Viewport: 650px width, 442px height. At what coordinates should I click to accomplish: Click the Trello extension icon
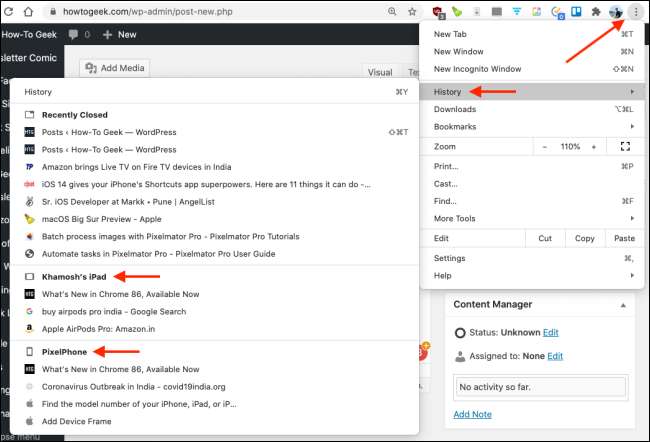click(577, 12)
